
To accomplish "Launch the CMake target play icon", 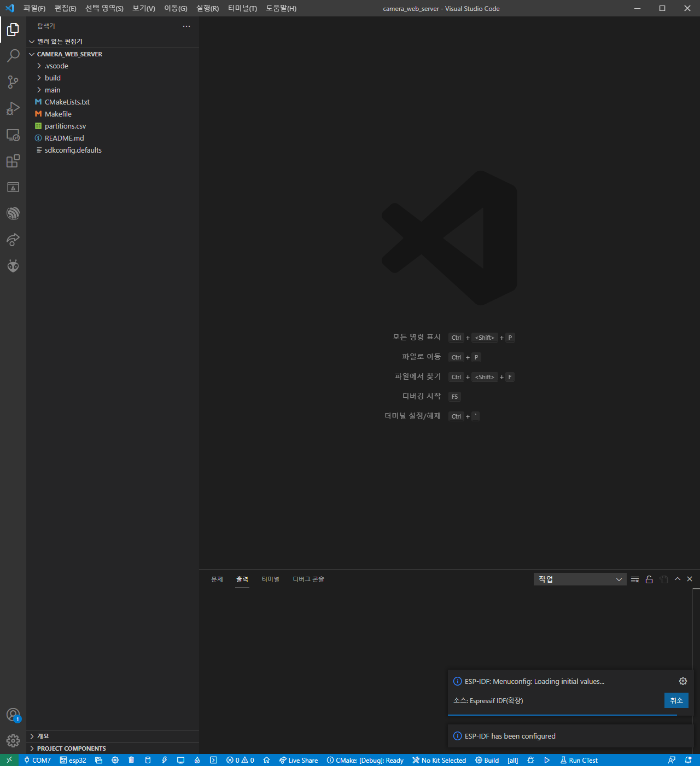I will (x=547, y=760).
